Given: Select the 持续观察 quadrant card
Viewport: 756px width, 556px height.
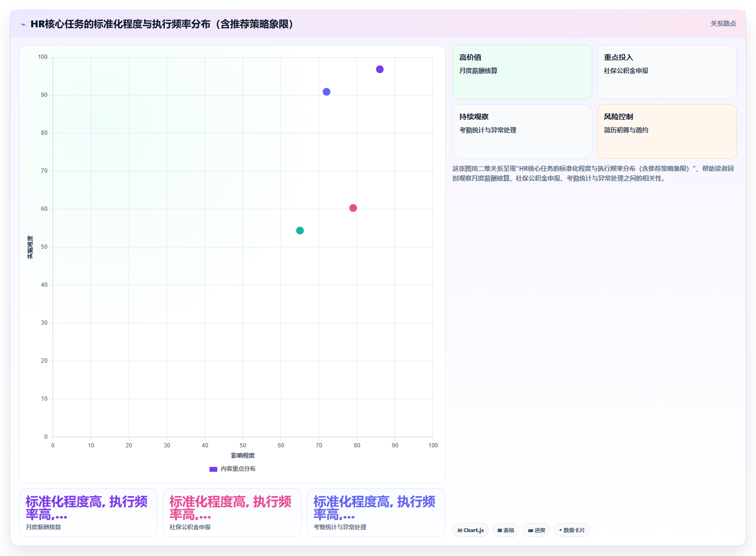Looking at the screenshot, I should tap(522, 131).
